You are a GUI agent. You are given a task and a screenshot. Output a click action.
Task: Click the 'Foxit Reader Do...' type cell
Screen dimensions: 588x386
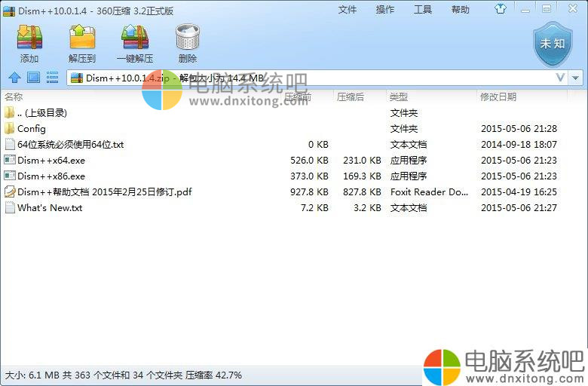tap(430, 191)
